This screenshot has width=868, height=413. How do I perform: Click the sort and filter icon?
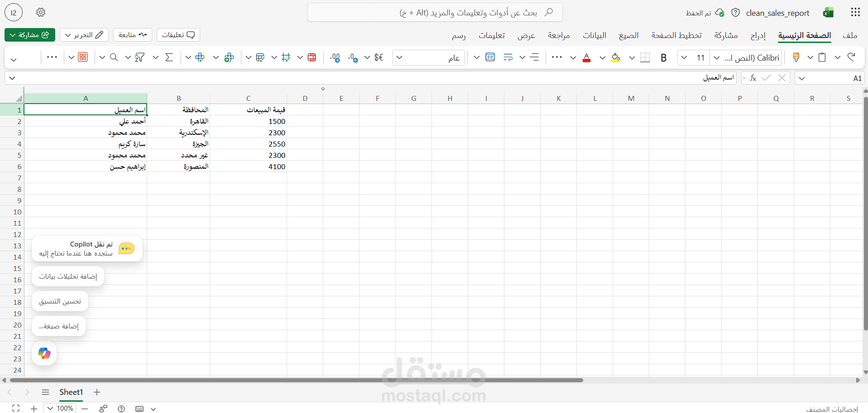tap(140, 57)
